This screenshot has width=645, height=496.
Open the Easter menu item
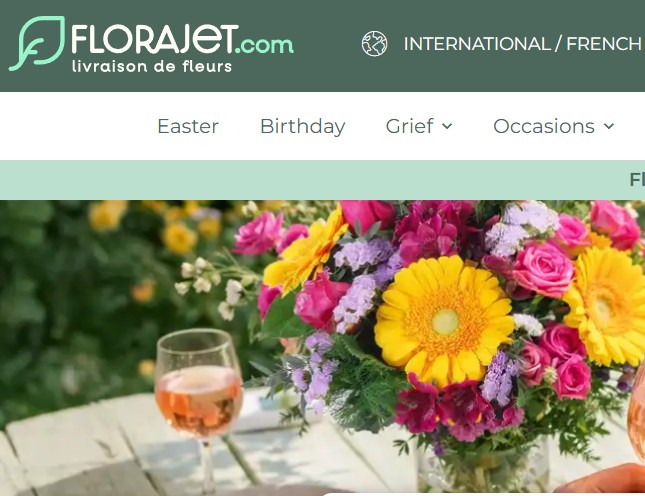tap(188, 126)
